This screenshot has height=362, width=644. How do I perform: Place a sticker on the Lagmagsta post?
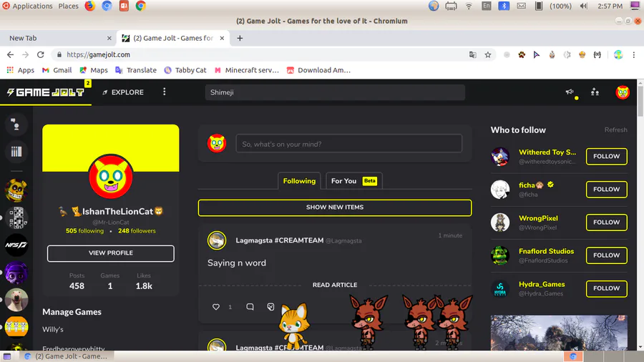(x=270, y=307)
